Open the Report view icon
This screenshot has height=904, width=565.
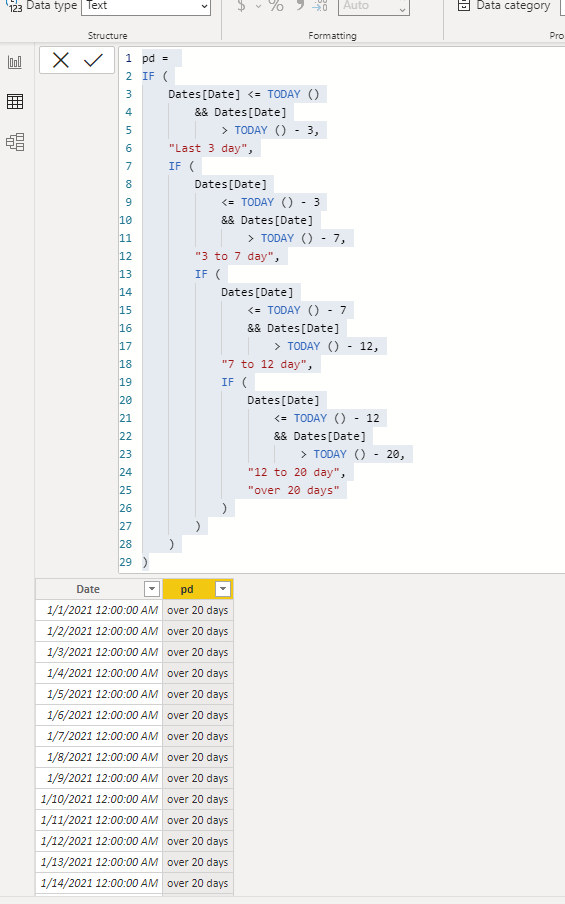(x=15, y=62)
